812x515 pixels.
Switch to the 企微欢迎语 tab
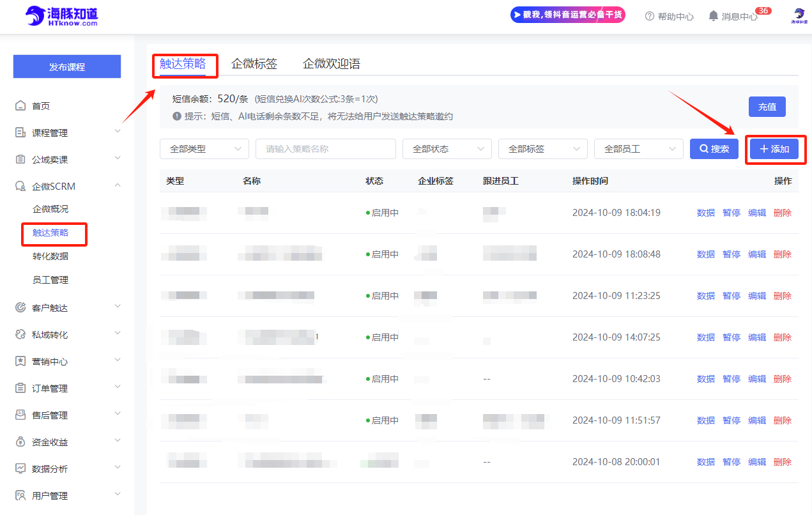[x=332, y=64]
